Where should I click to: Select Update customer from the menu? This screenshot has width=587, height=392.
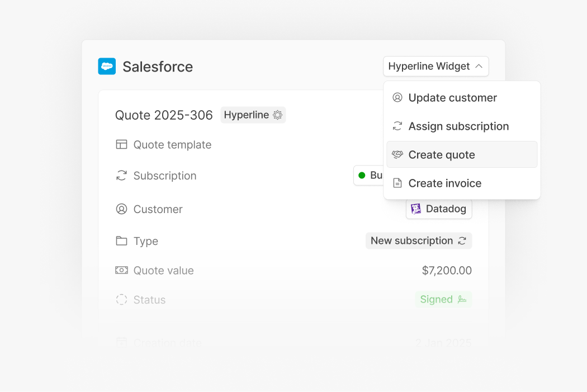tap(452, 98)
